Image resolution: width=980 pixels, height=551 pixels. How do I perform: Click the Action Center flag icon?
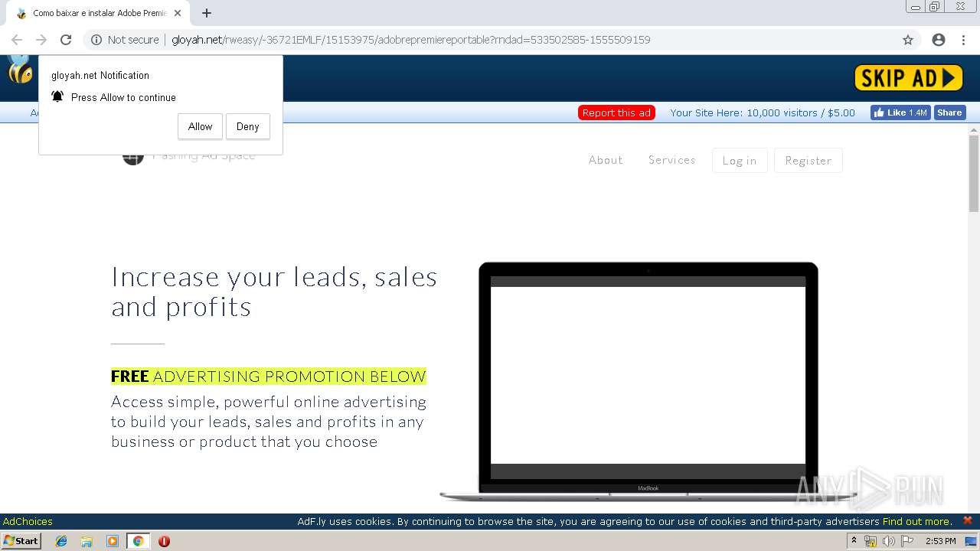[907, 541]
